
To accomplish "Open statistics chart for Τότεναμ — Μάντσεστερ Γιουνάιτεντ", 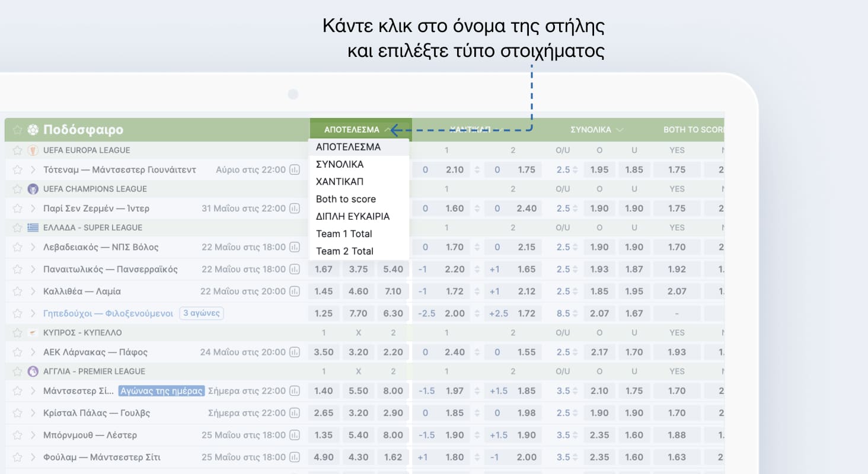I will 295,171.
